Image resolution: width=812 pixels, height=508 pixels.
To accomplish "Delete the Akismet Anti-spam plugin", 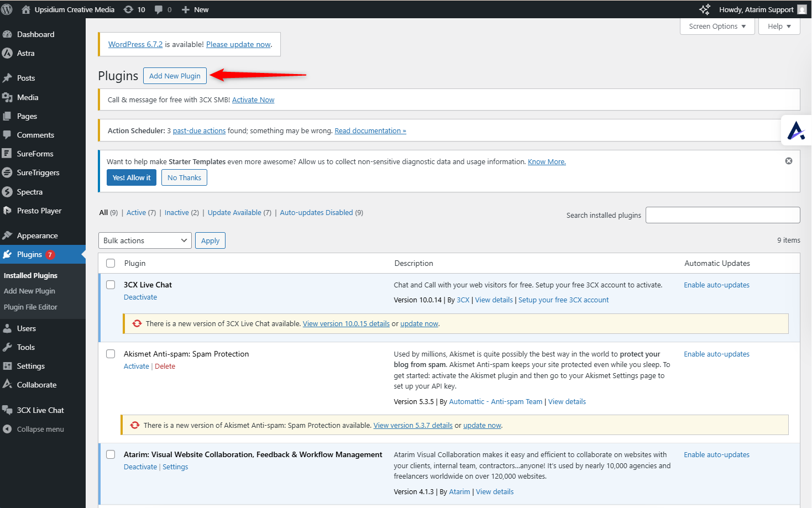I will click(165, 366).
